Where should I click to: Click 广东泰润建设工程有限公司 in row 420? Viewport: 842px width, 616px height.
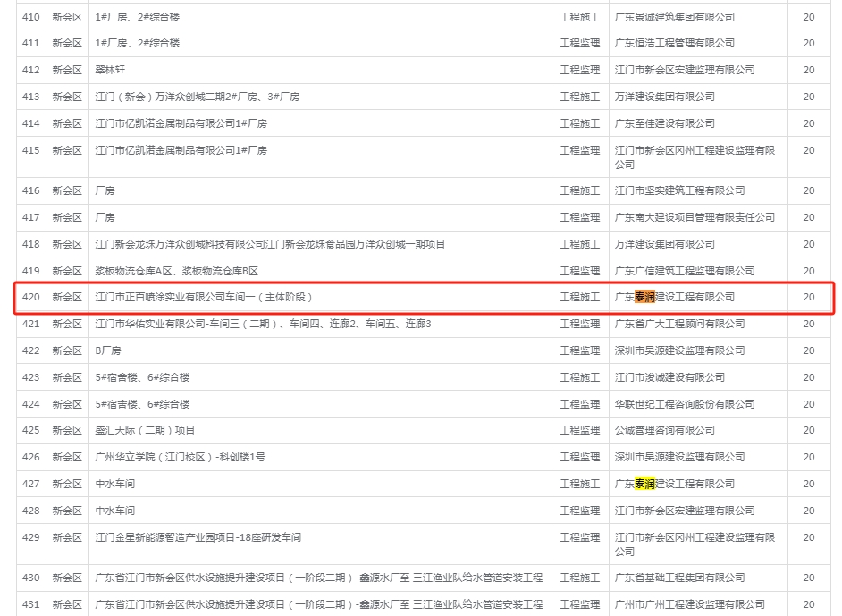click(675, 297)
